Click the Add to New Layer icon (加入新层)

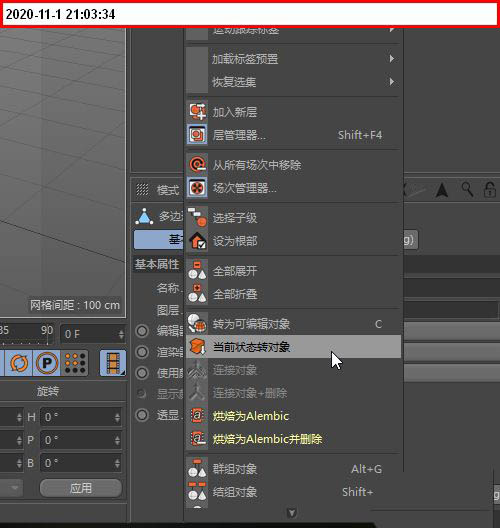point(197,111)
